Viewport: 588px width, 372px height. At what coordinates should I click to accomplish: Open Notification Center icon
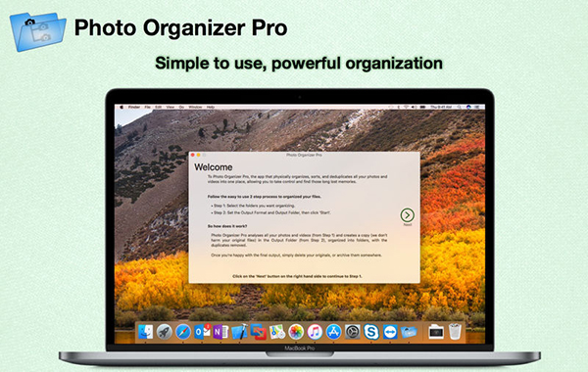pos(477,107)
